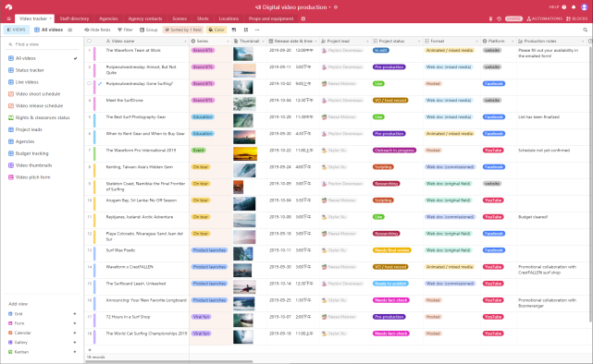
Task: Open the Project lead column dropdown
Action: tap(367, 42)
